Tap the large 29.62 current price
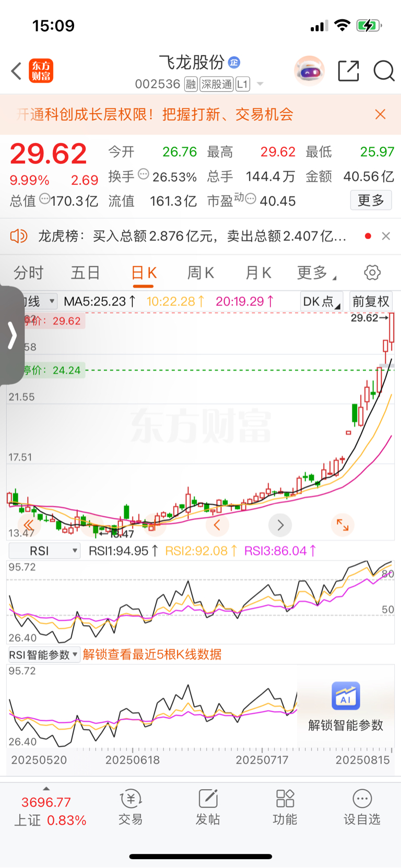This screenshot has height=868, width=401. (x=48, y=153)
